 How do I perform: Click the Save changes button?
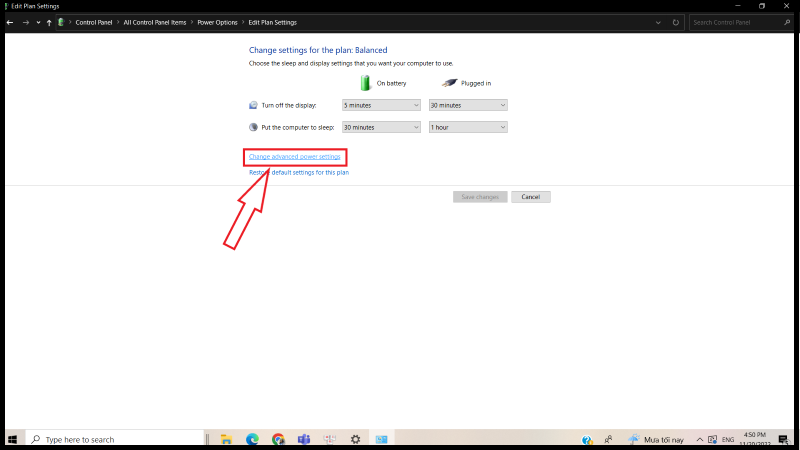click(480, 197)
